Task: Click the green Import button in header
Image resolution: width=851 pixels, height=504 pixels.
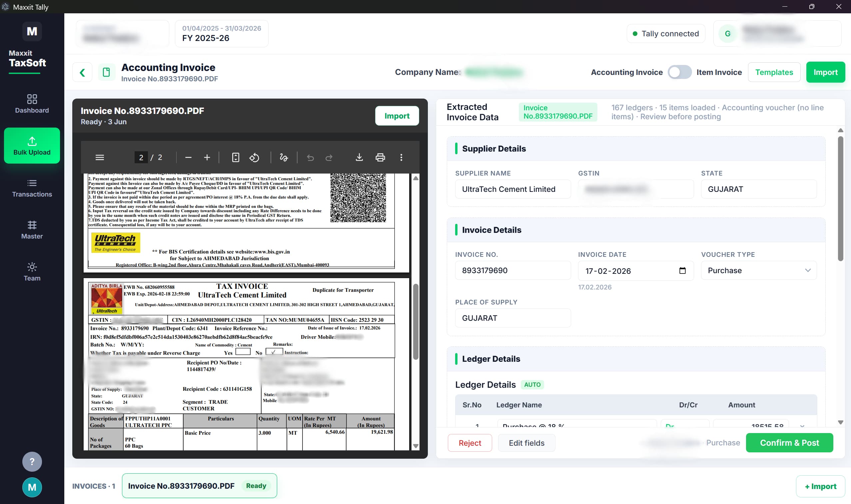Action: click(x=825, y=72)
